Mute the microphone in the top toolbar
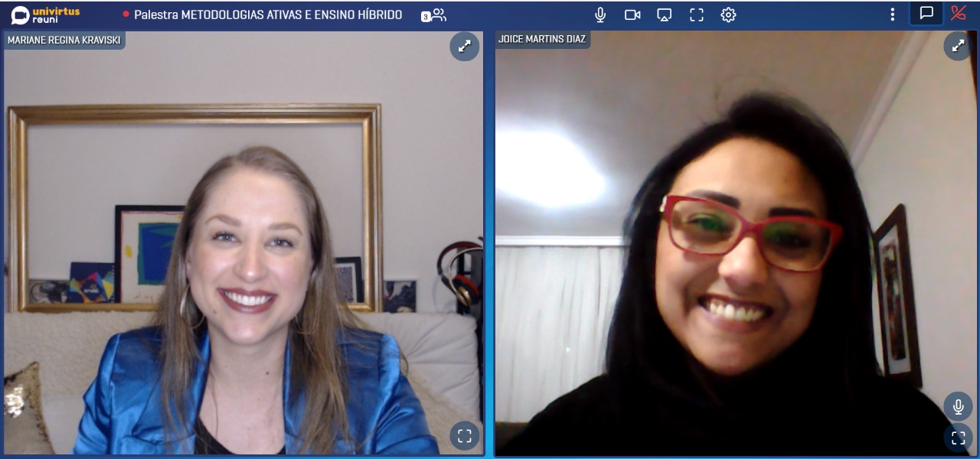 (600, 15)
